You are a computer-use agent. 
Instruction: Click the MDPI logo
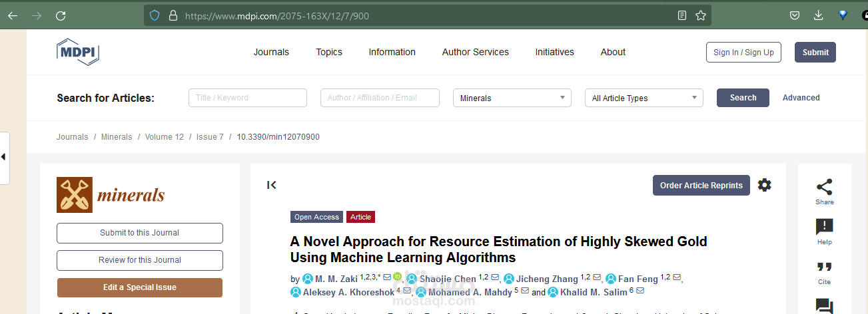(78, 51)
